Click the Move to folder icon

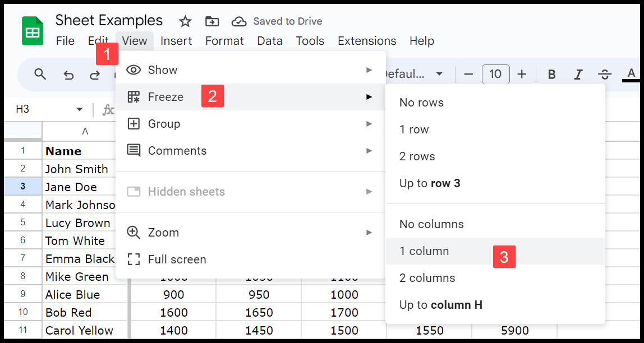[213, 21]
